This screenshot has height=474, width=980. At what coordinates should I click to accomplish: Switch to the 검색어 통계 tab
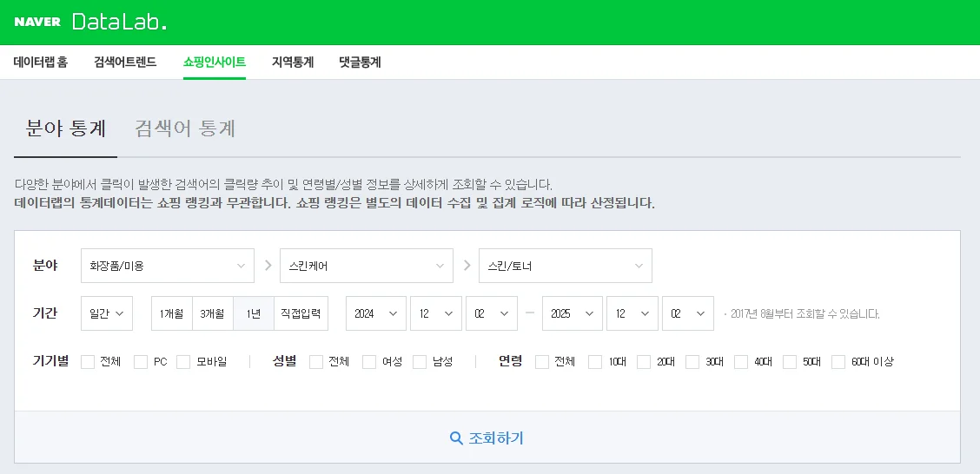[x=185, y=128]
